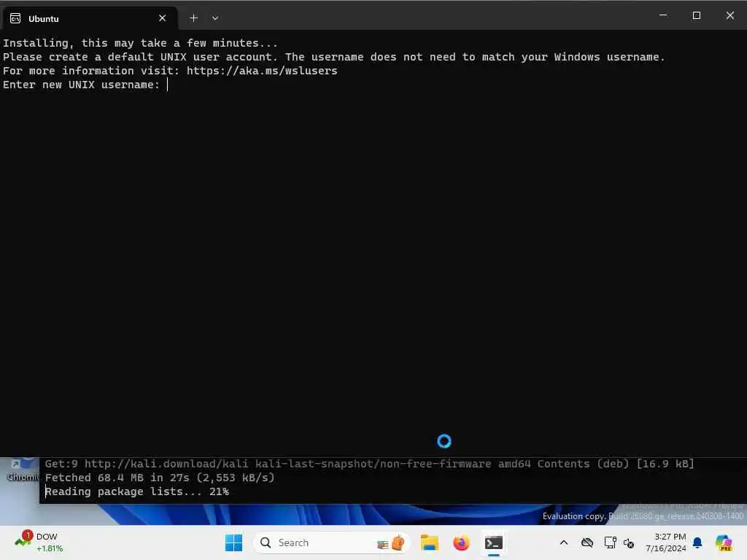
Task: Close the Ubuntu terminal window
Action: tap(729, 15)
